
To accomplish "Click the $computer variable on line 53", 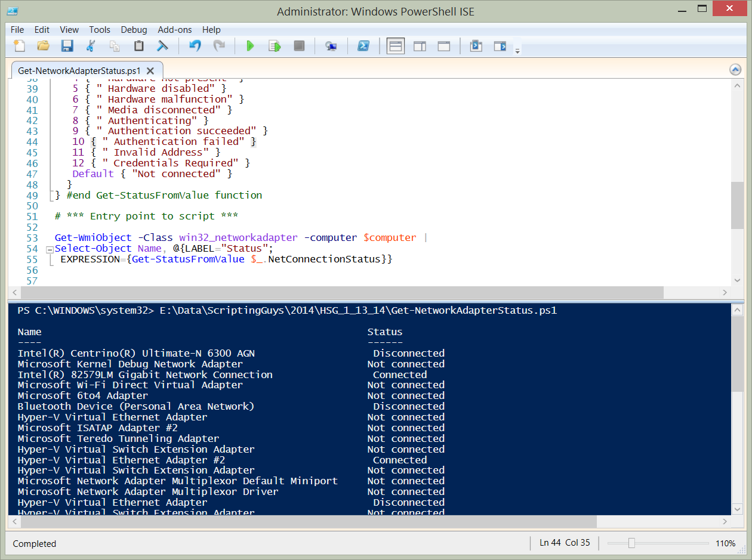I will [x=390, y=237].
